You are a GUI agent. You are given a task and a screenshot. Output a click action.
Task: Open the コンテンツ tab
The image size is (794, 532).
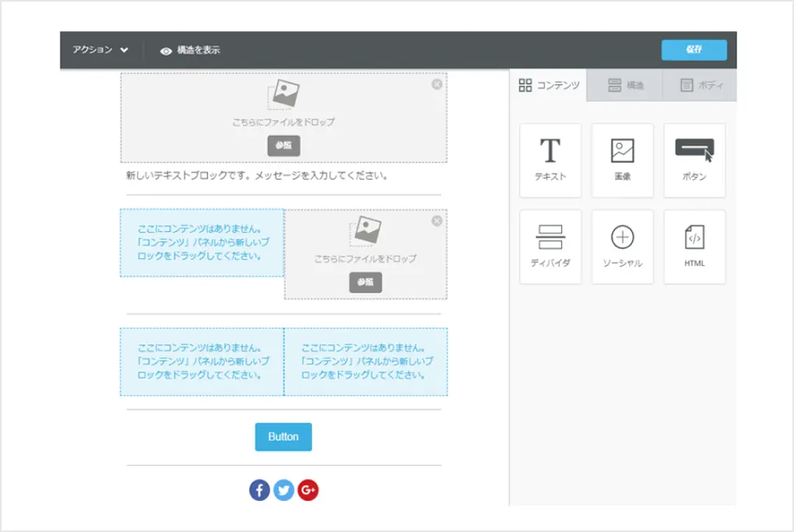549,85
